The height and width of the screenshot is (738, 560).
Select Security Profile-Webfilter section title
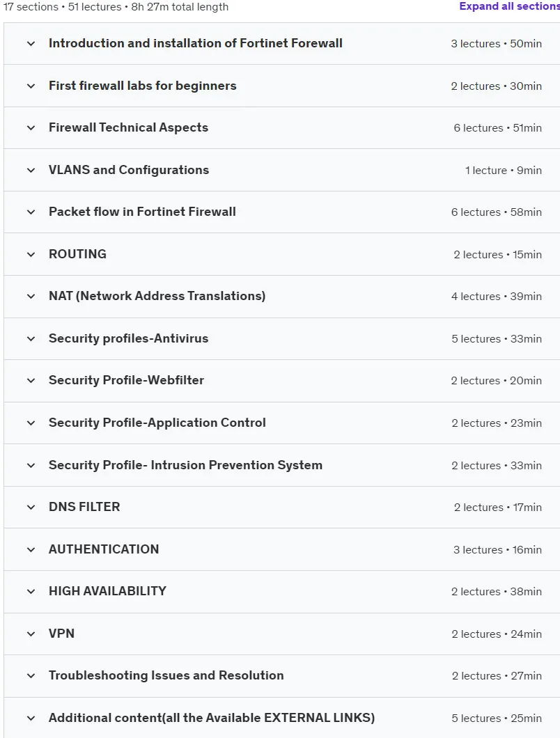point(126,380)
